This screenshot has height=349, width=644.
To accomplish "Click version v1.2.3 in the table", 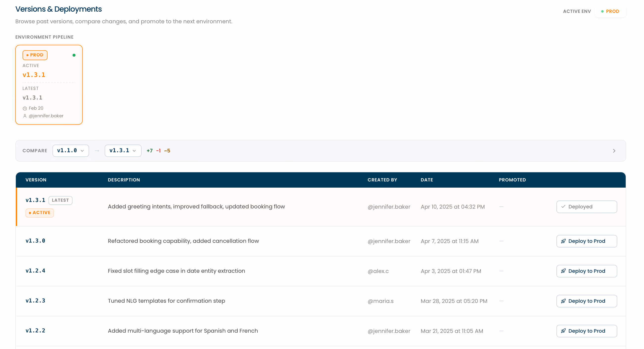I will pos(35,301).
